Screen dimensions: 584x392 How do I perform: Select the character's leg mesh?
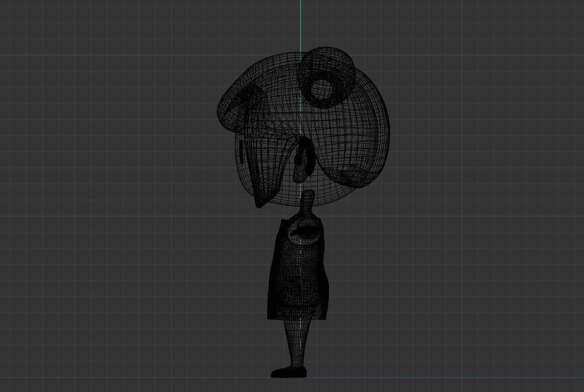[x=297, y=344]
